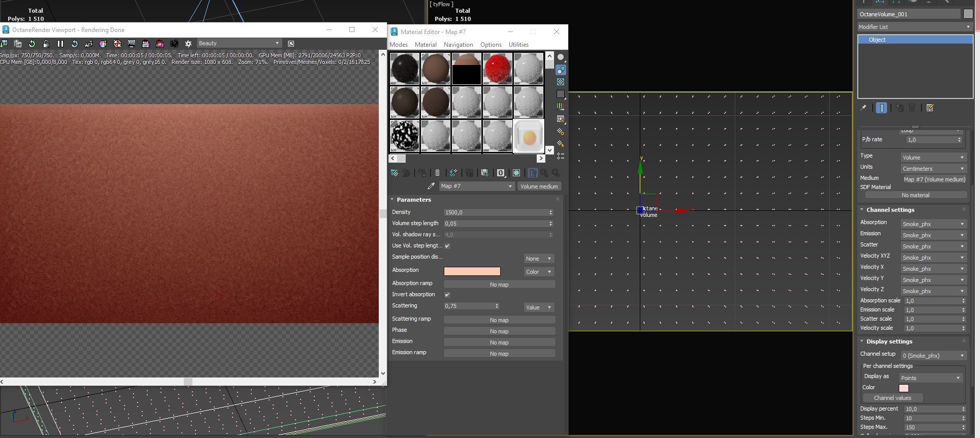Click the trash icon to reset the map
Screen dimensions: 980x438
point(437,173)
